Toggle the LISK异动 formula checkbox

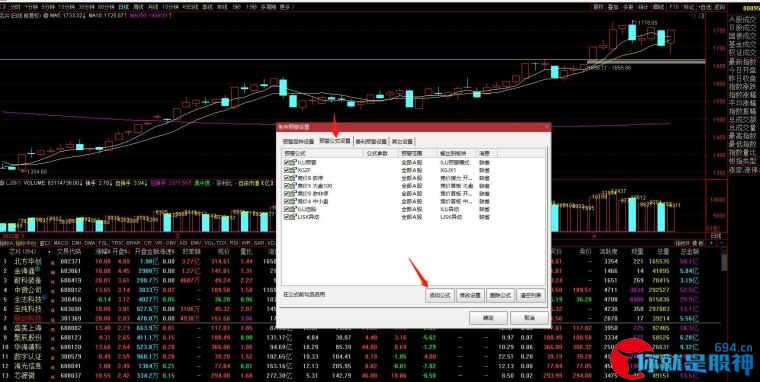(x=287, y=217)
